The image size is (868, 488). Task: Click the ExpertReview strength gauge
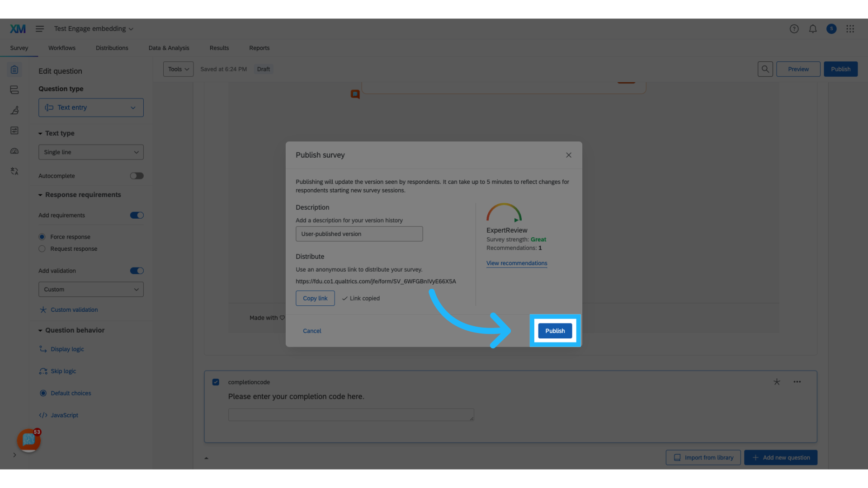click(x=504, y=213)
